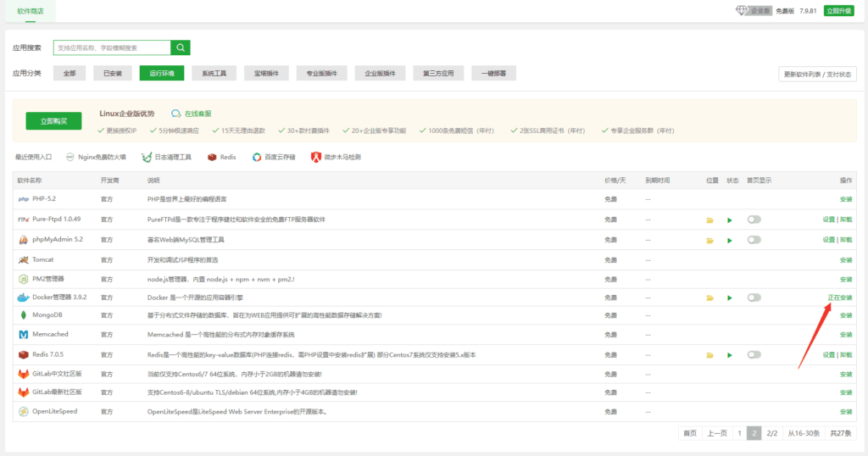Open the Redis 7.0.5 folder location icon

coord(709,355)
